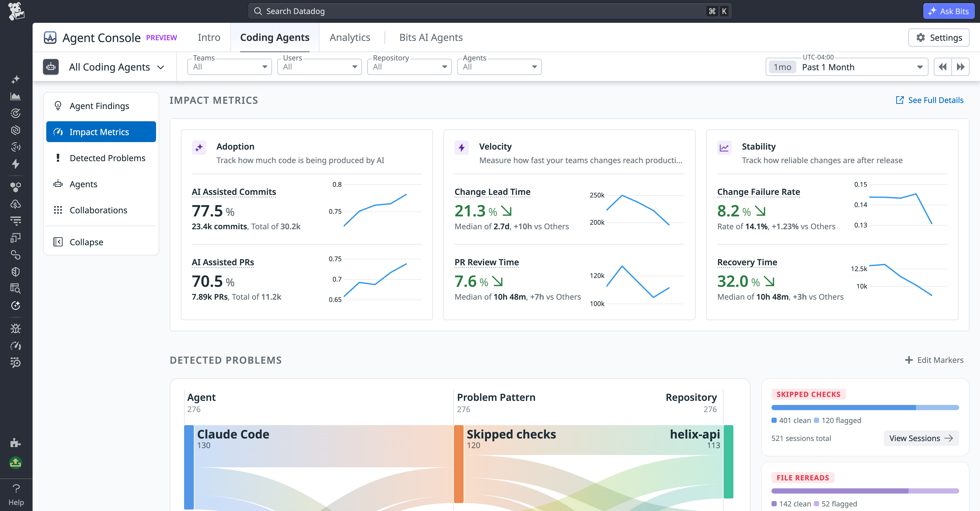The height and width of the screenshot is (511, 980).
Task: Switch to the Intro tab
Action: pyautogui.click(x=209, y=37)
